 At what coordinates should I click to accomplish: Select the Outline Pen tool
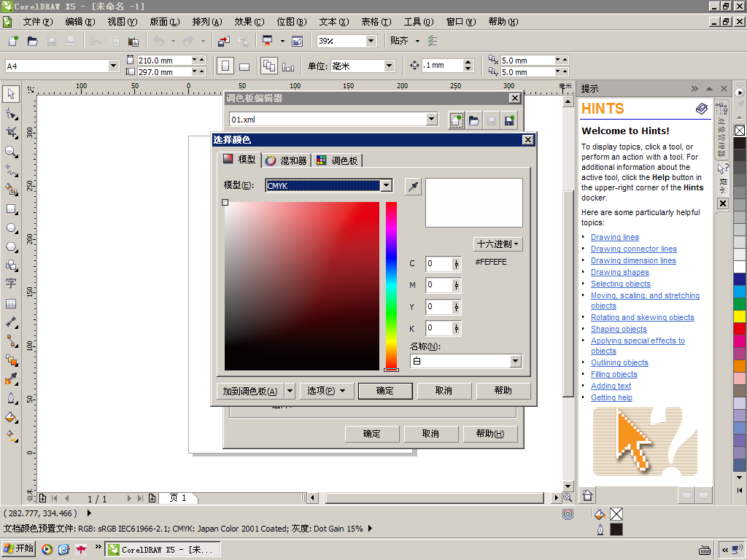click(11, 398)
